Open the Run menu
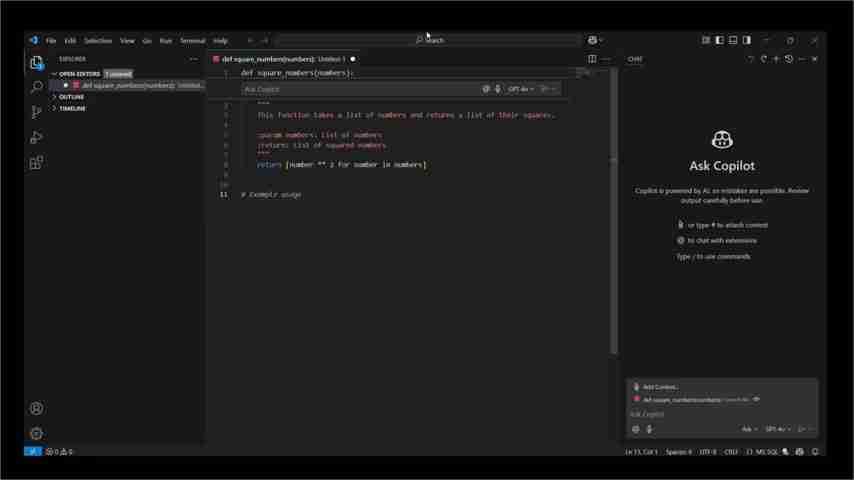854x480 pixels. [166, 40]
